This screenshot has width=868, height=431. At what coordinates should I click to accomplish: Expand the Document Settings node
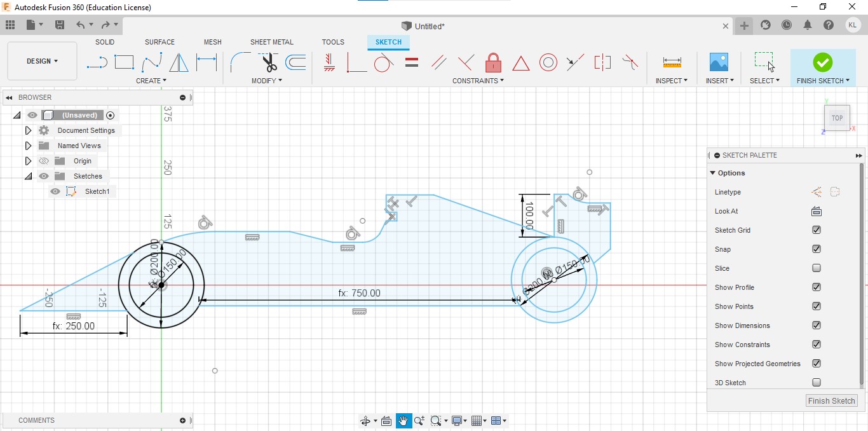[28, 130]
